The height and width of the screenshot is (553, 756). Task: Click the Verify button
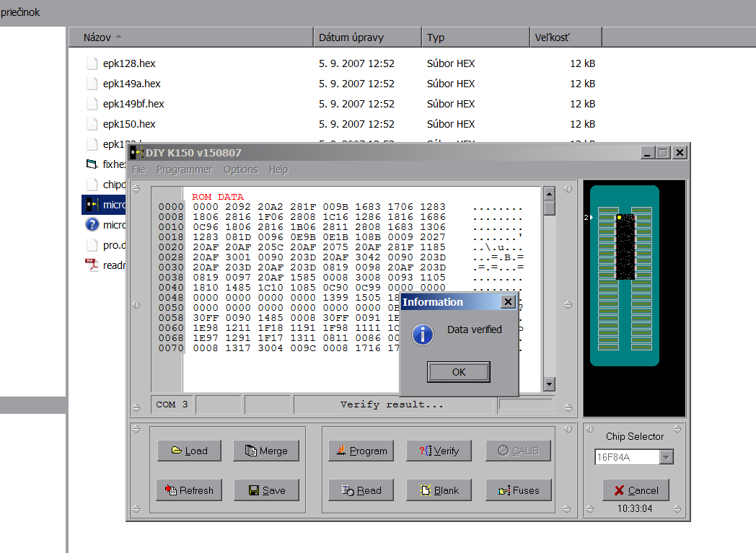coord(439,451)
